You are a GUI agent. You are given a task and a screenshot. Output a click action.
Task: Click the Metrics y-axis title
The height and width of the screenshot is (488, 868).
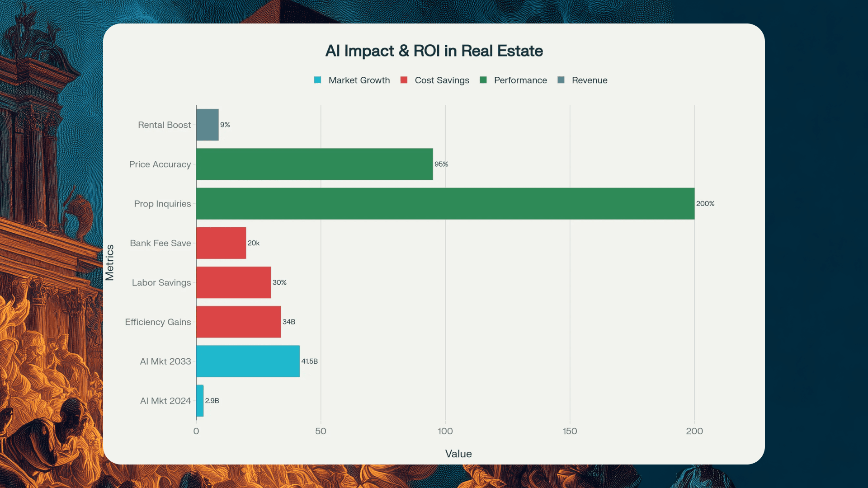(x=109, y=263)
